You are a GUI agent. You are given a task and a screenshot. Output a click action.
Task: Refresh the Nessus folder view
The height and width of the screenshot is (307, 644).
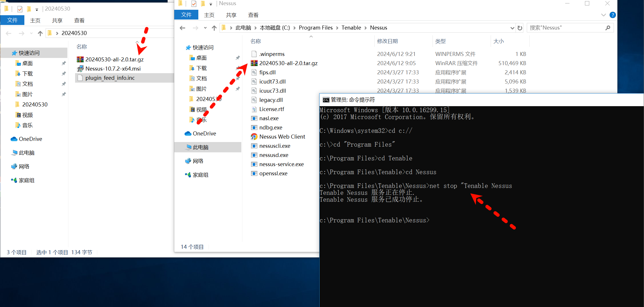coord(520,28)
